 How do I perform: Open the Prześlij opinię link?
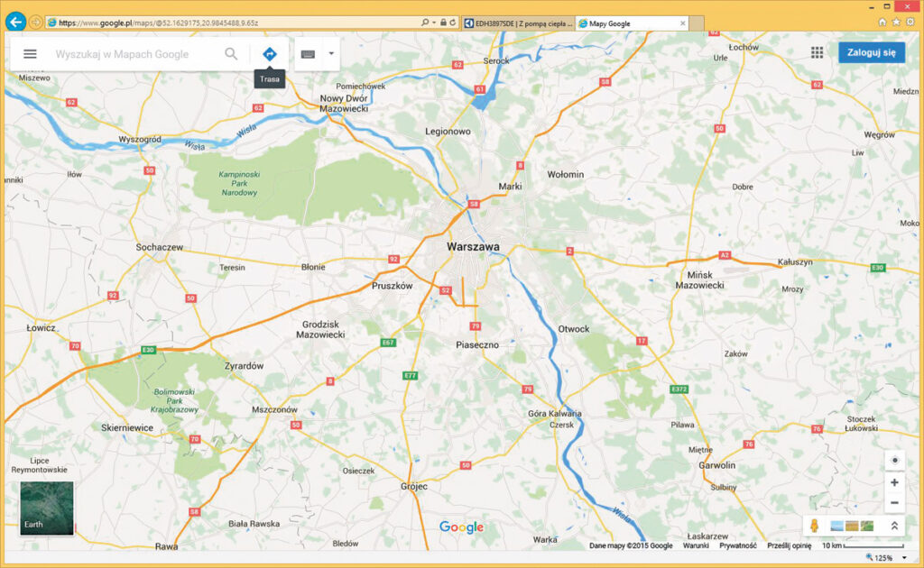click(791, 545)
